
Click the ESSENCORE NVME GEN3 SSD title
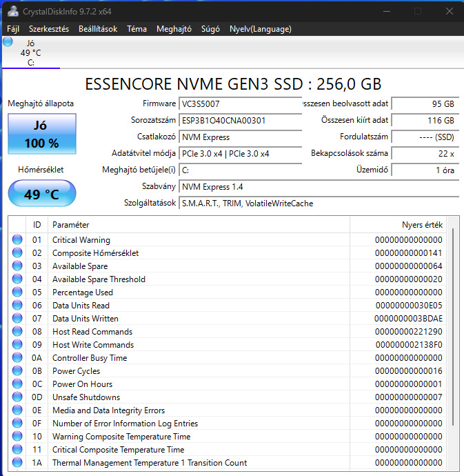[233, 84]
